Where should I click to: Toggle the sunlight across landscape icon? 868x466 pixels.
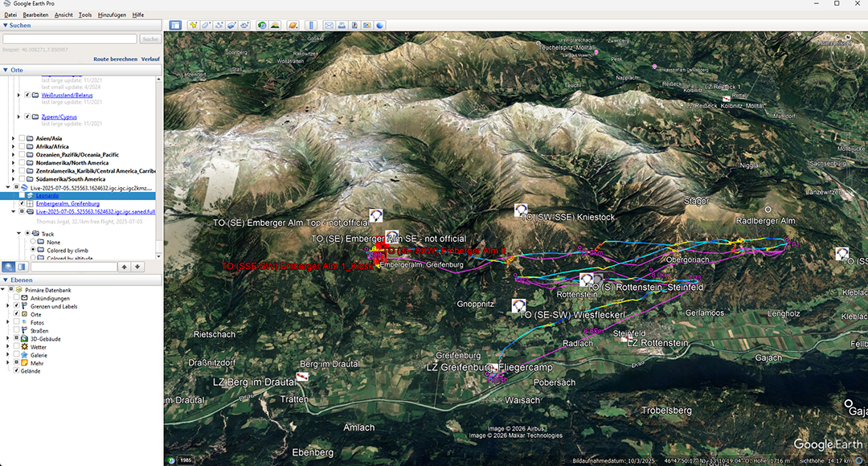click(x=275, y=26)
